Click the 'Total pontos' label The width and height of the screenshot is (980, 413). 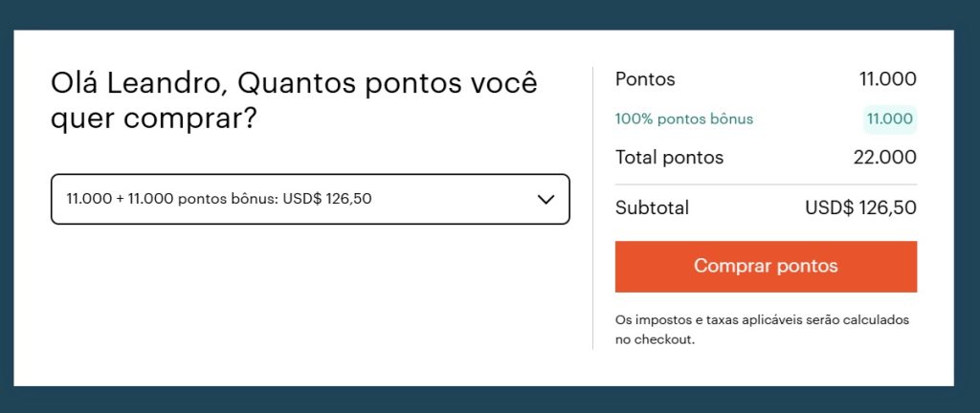pos(669,157)
